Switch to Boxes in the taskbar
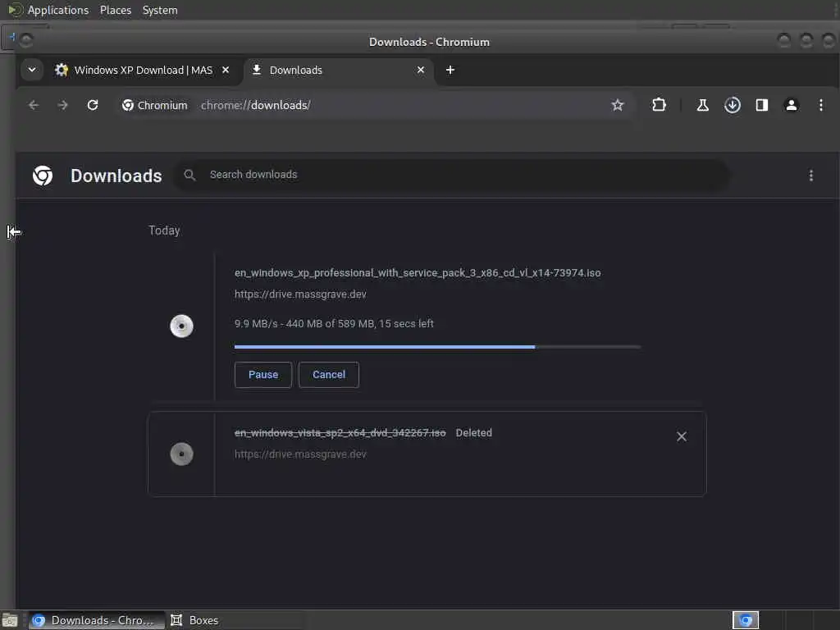 click(194, 620)
